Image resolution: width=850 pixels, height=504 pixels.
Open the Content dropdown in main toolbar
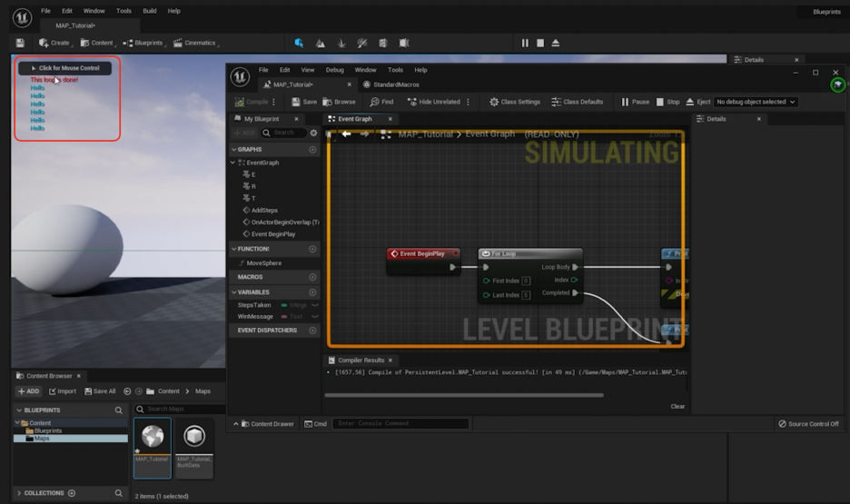[97, 43]
